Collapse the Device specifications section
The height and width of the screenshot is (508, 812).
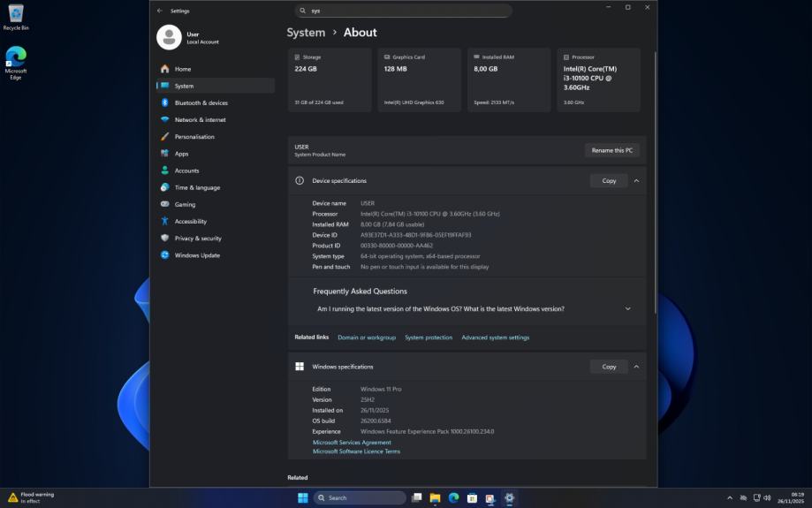(636, 181)
